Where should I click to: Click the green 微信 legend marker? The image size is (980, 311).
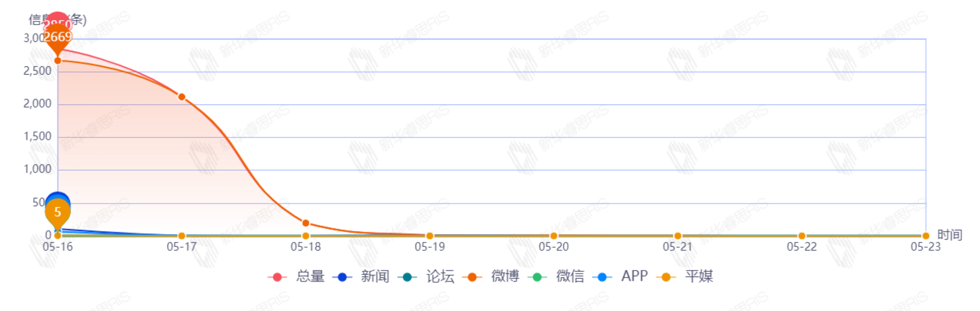pos(537,277)
